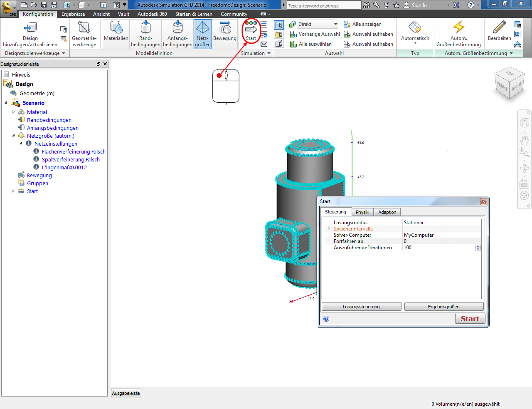
Task: Create a new file from the quick access toolbar
Action: 24,5
